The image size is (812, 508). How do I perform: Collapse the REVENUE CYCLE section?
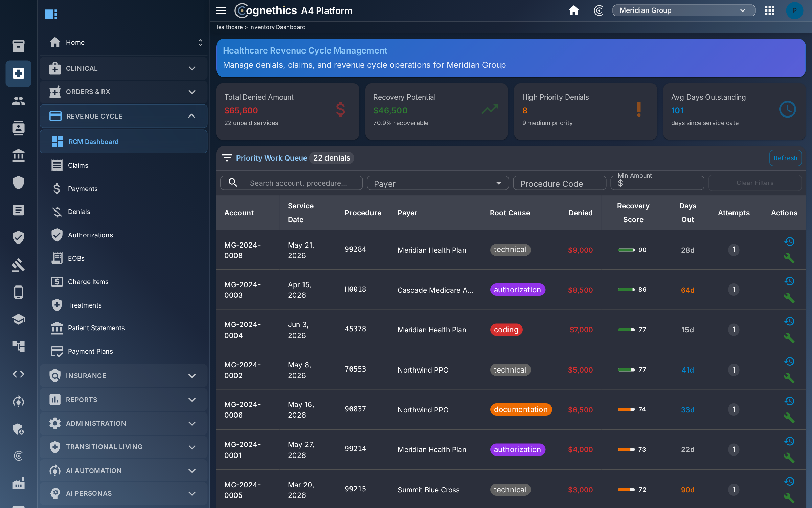point(123,116)
